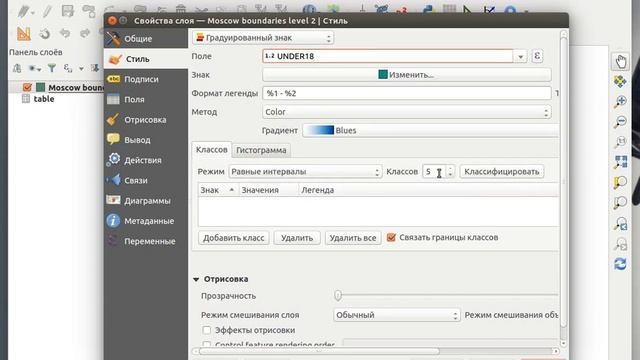
Task: Click the Redo arrow in toolbar
Action: click(85, 33)
